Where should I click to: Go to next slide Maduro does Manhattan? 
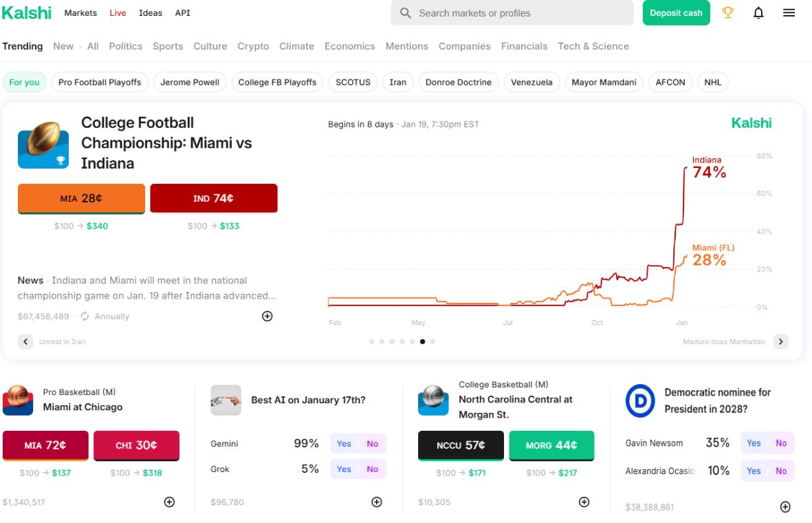coord(780,341)
